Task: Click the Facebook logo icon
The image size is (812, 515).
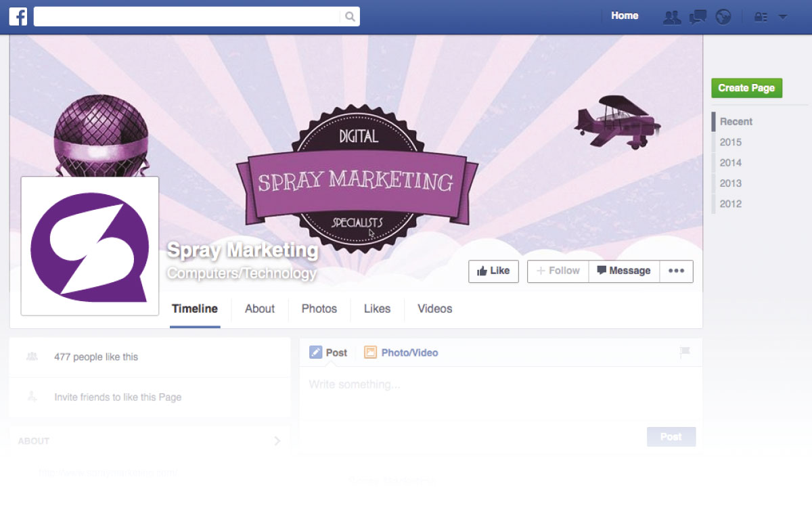Action: pos(18,16)
